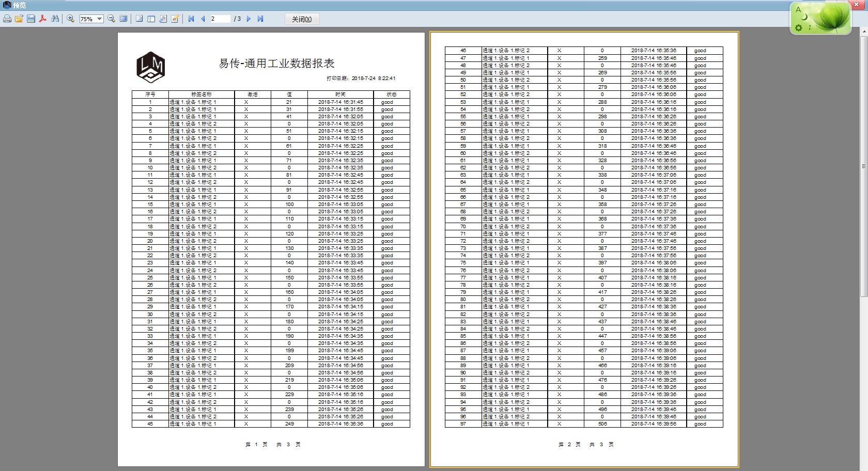The height and width of the screenshot is (471, 868).
Task: Open page settings with the wrench icon
Action: point(163,19)
